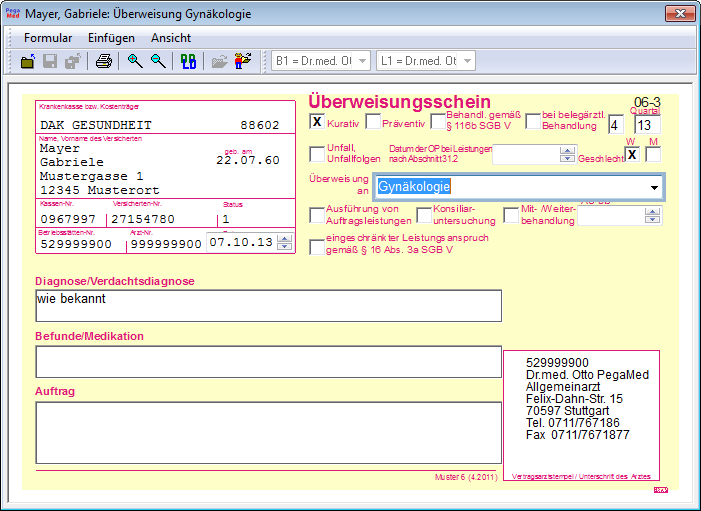The image size is (701, 511).
Task: Select the M gender checkbox
Action: (x=653, y=154)
